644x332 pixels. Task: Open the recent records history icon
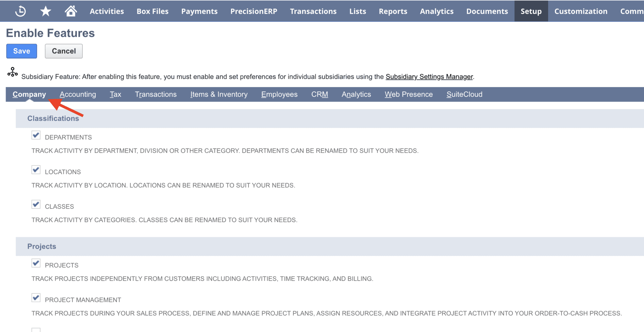pos(20,11)
